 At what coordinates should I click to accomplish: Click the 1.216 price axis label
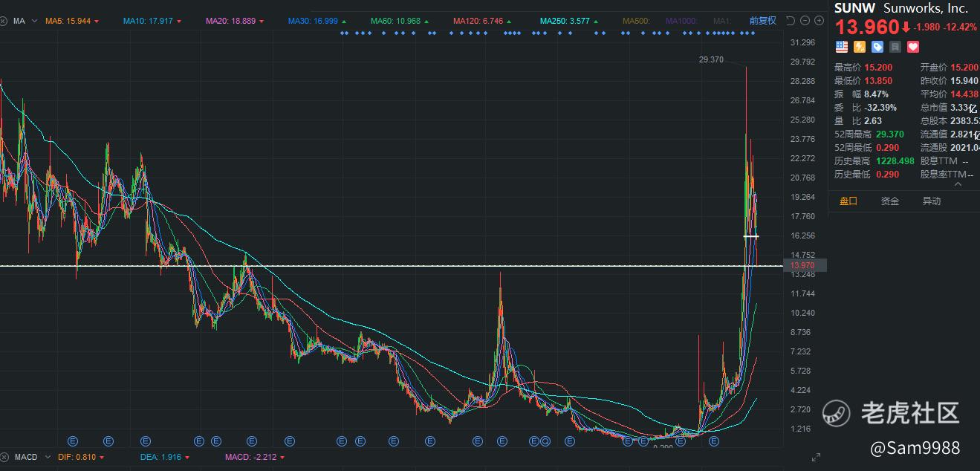click(x=801, y=429)
